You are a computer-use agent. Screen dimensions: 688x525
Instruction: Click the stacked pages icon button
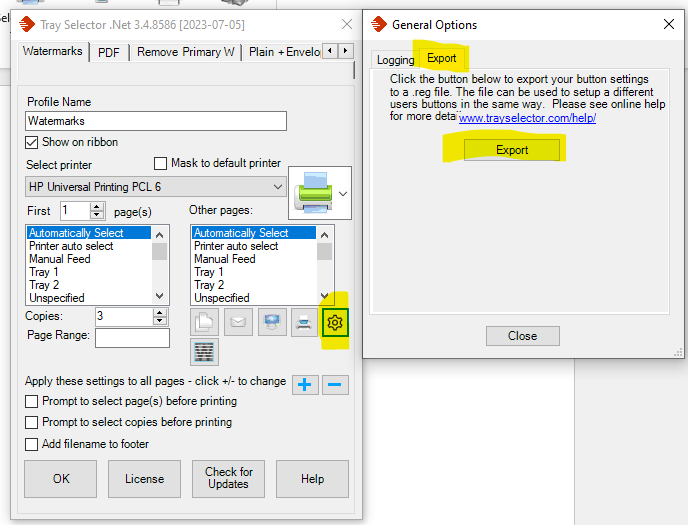coord(205,322)
